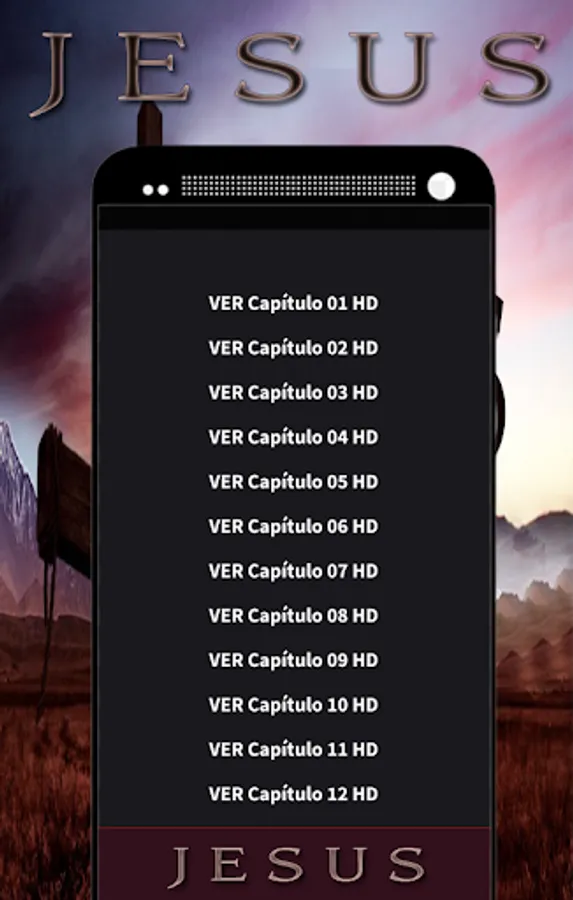The image size is (573, 900).
Task: Select VER Capítulo 03 HD entry
Action: 293,393
